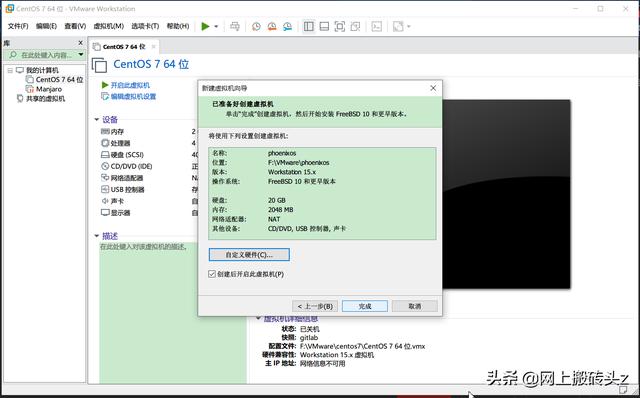Click the Send Ctrl+Alt+Del toolbar icon
The height and width of the screenshot is (398, 640).
click(235, 27)
